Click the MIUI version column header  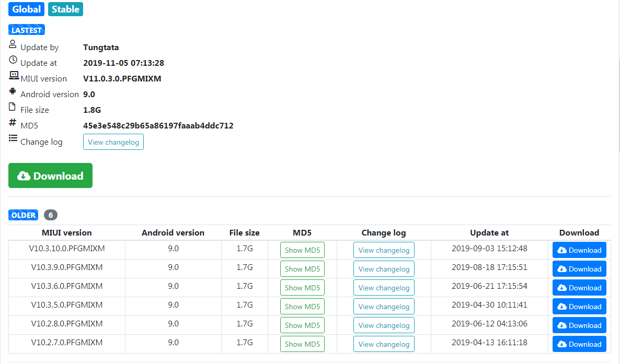(67, 233)
